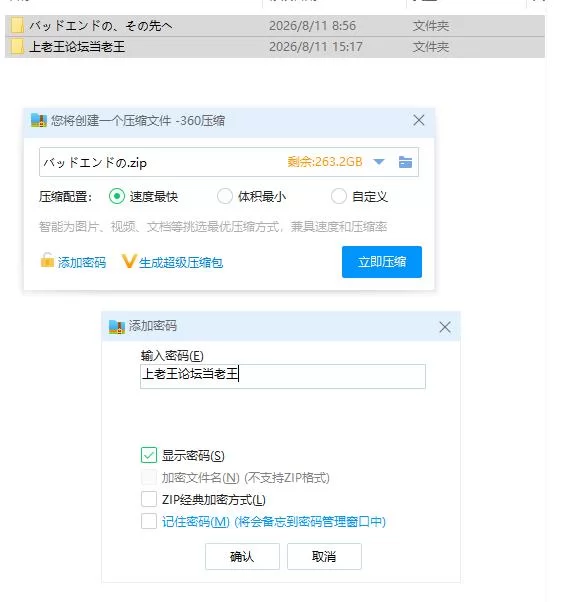The width and height of the screenshot is (579, 602).
Task: Select the 体积最小 radio option
Action: coord(225,196)
